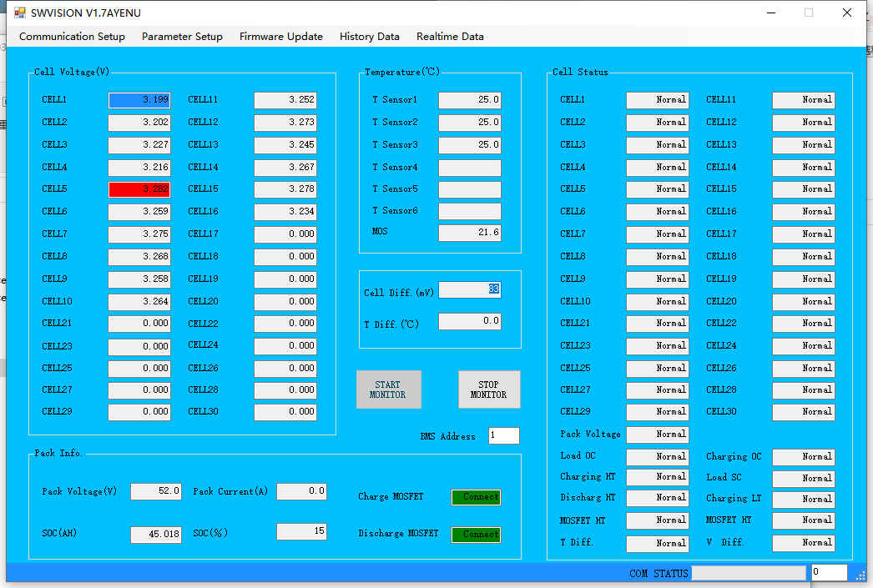This screenshot has height=588, width=873.
Task: Click the CELL11 status field in Cell Status
Action: [804, 100]
